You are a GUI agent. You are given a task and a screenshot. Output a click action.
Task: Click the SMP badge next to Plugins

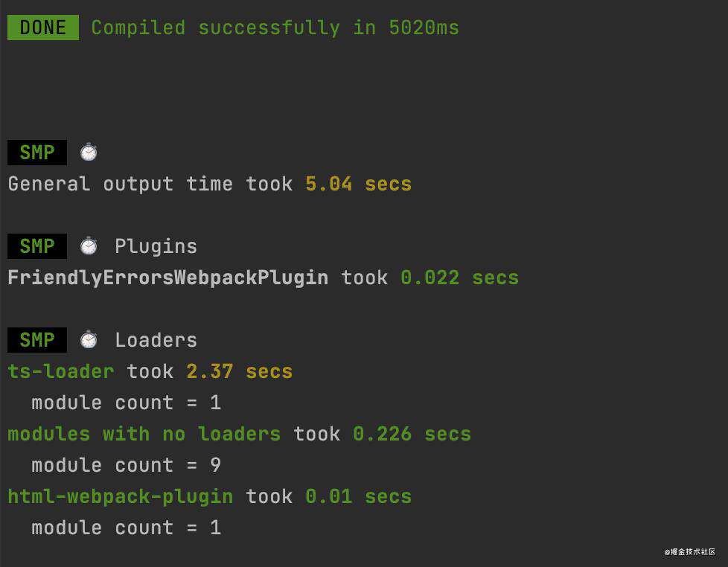(37, 246)
